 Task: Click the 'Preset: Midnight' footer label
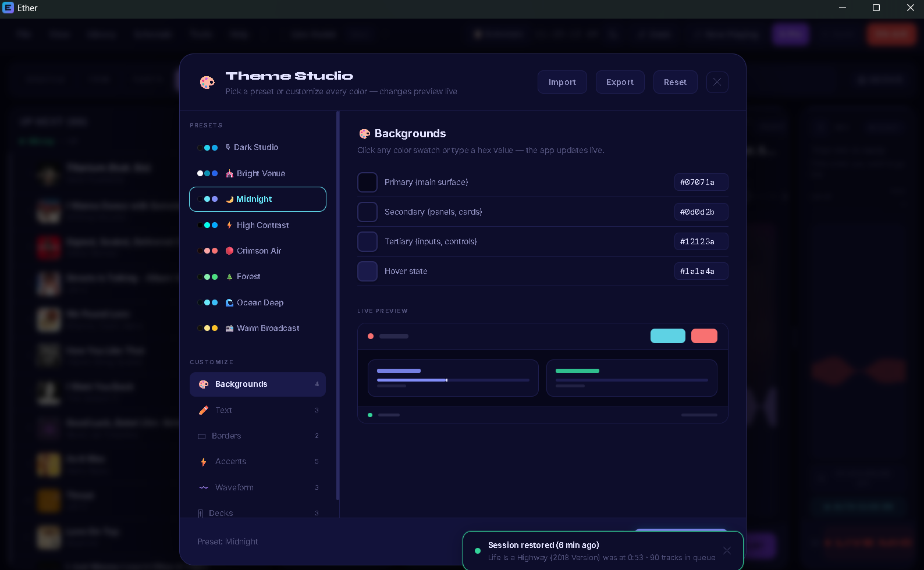228,541
